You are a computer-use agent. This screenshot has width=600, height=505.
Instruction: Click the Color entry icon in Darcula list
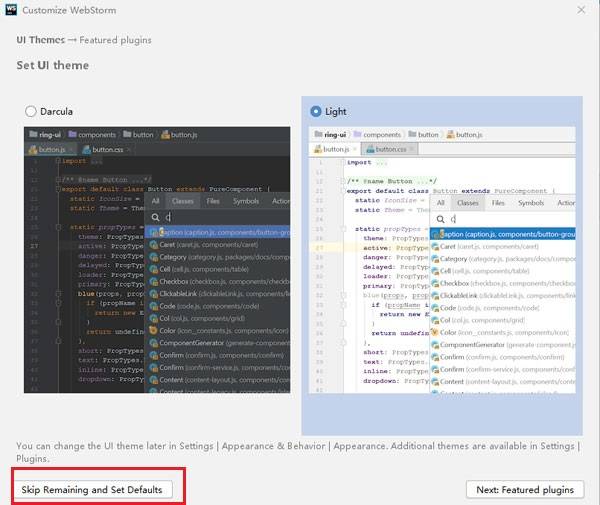click(153, 331)
